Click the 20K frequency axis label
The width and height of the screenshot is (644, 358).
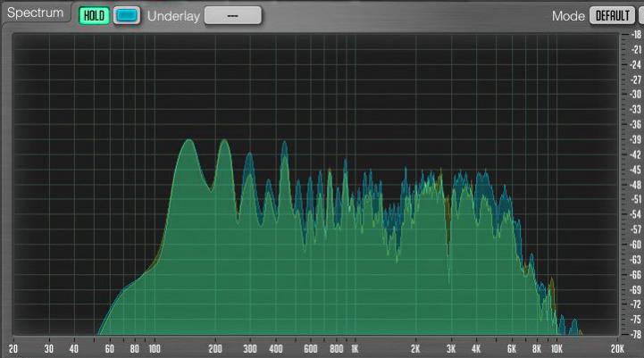click(617, 349)
